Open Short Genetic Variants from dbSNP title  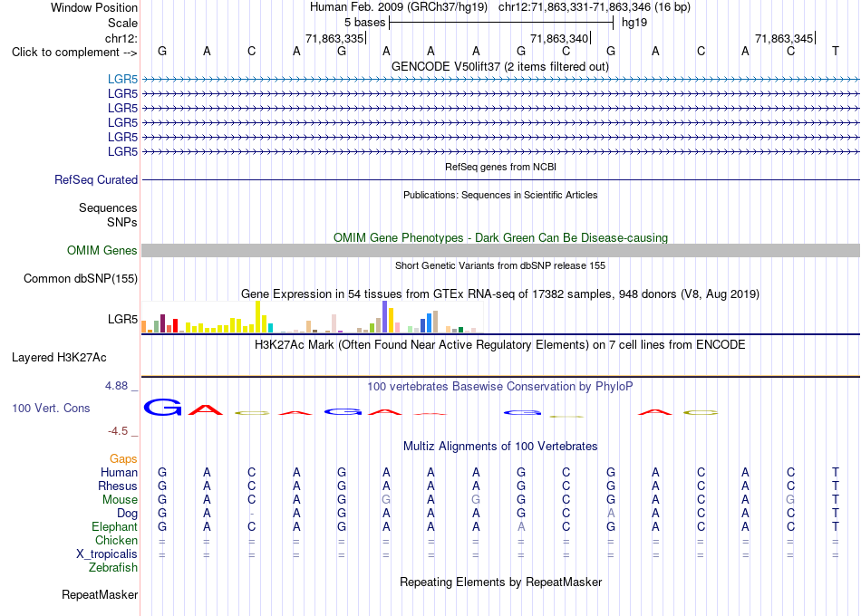click(x=500, y=265)
